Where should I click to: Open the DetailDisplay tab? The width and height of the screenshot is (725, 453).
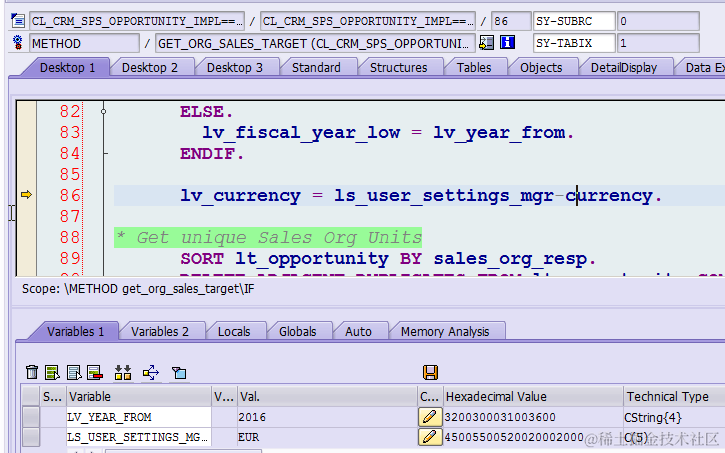624,67
